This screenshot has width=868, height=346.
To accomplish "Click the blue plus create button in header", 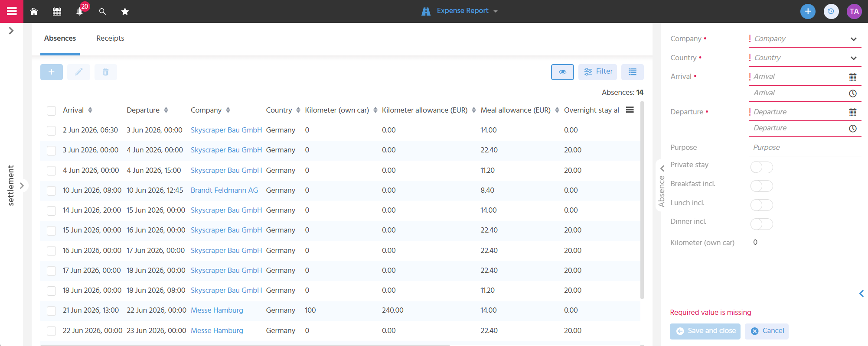I will 808,11.
